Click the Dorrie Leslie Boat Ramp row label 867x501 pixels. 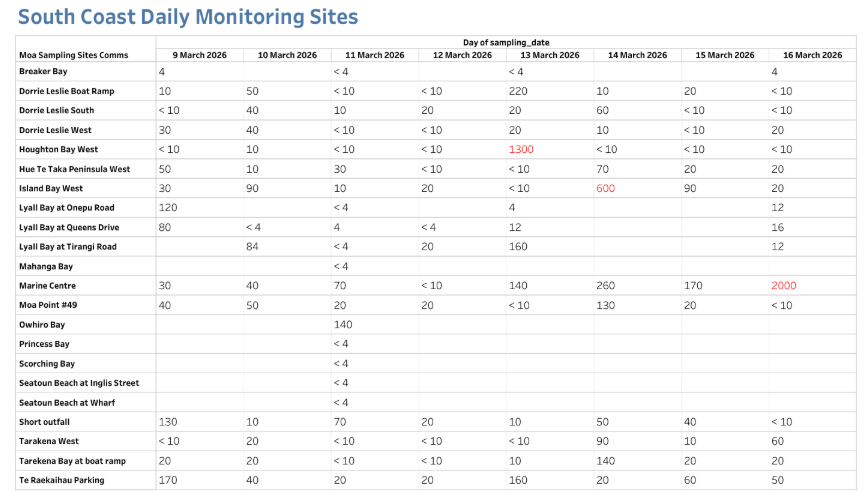pyautogui.click(x=67, y=91)
